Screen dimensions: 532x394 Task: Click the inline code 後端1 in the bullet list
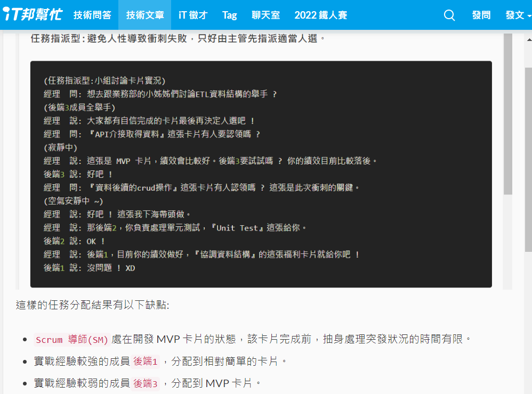tap(145, 362)
